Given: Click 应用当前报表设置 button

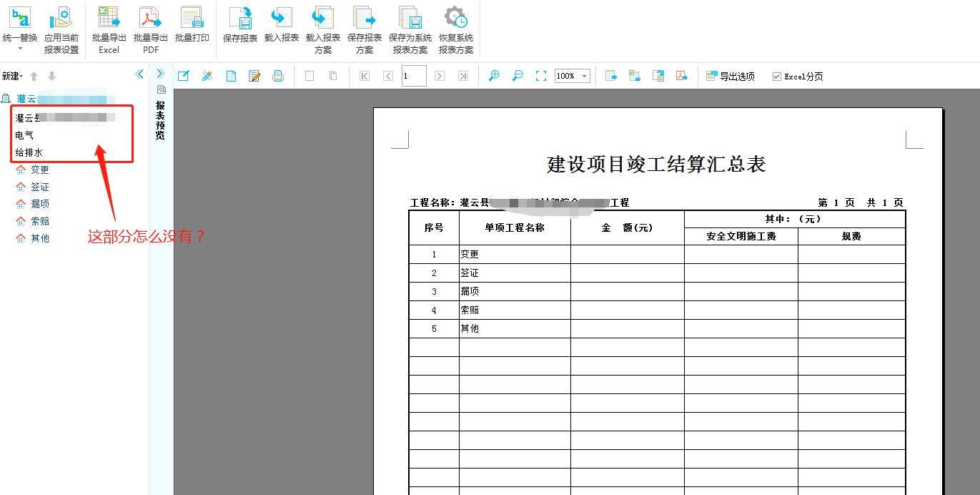Looking at the screenshot, I should pos(61,29).
